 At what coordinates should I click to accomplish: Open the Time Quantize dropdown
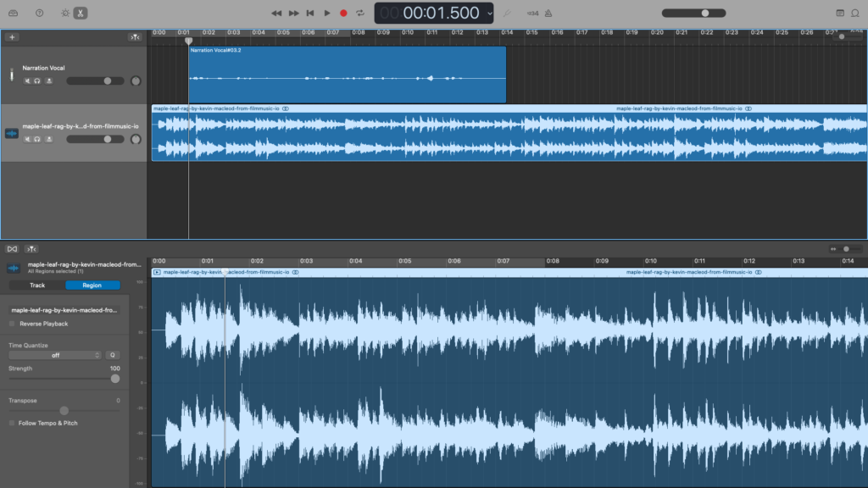point(55,355)
